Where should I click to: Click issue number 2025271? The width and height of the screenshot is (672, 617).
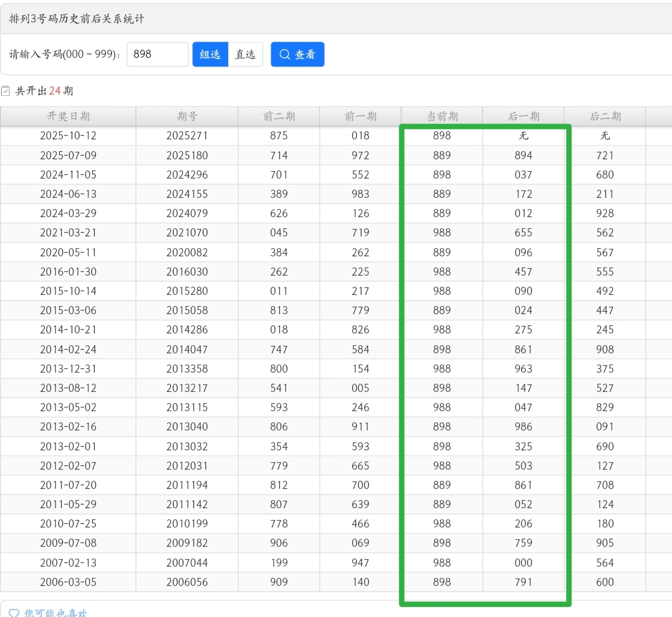click(x=187, y=136)
